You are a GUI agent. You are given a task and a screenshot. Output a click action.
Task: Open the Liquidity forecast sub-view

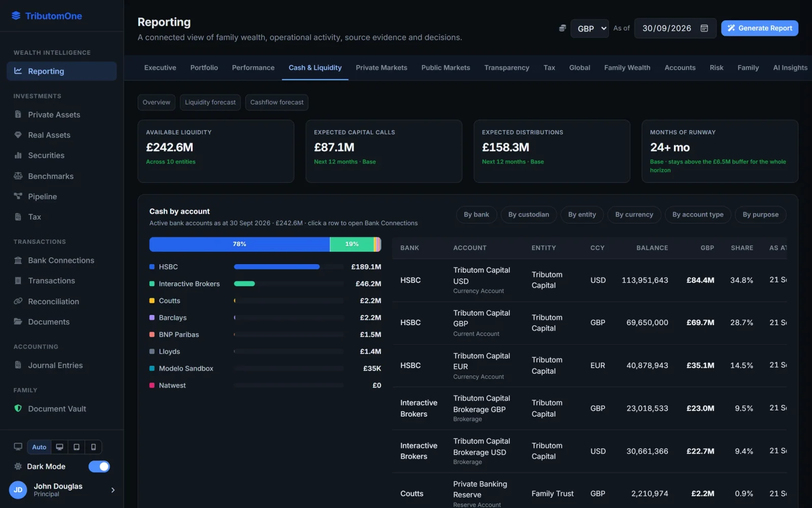point(210,102)
